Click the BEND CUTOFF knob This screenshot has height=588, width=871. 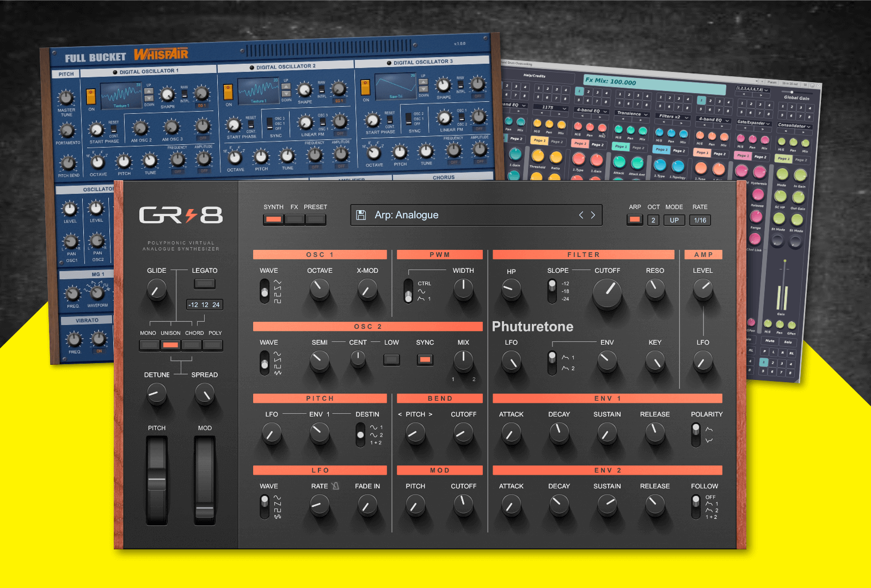coord(463,433)
